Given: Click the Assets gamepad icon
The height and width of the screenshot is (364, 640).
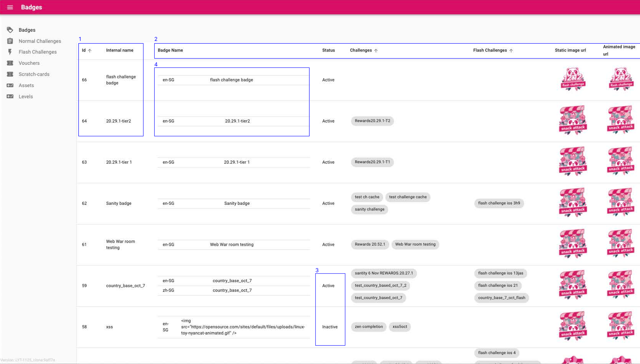Looking at the screenshot, I should tap(10, 85).
